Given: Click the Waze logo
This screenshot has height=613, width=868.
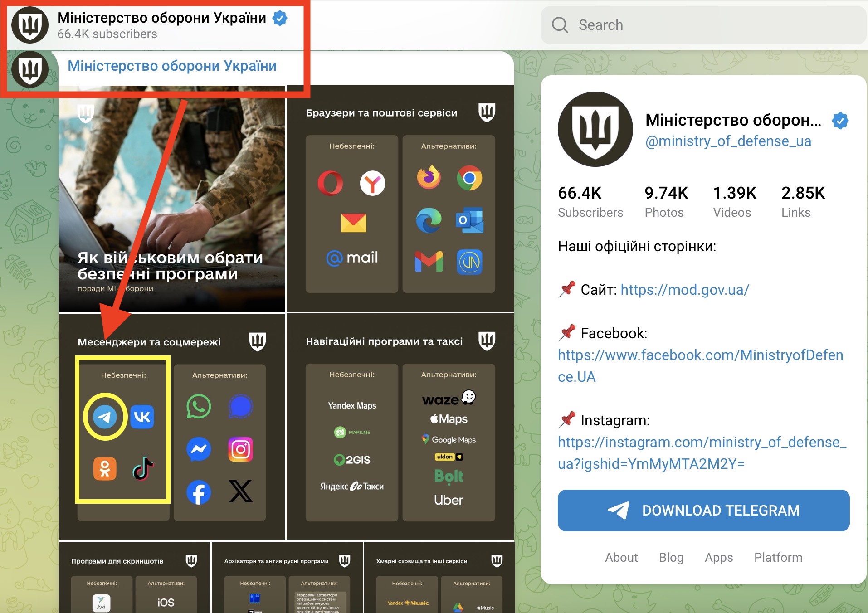Looking at the screenshot, I should point(449,398).
